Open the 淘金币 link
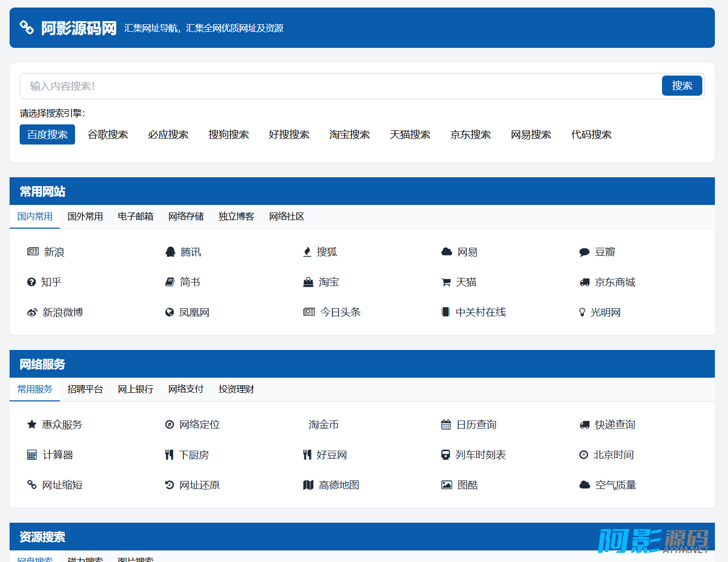Image resolution: width=728 pixels, height=562 pixels. tap(323, 425)
